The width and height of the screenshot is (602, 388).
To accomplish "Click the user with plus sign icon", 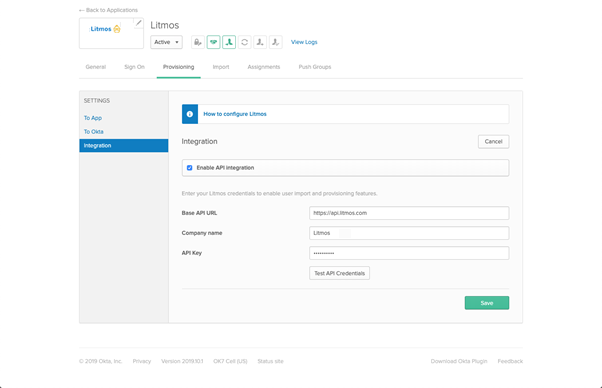I will tap(260, 42).
